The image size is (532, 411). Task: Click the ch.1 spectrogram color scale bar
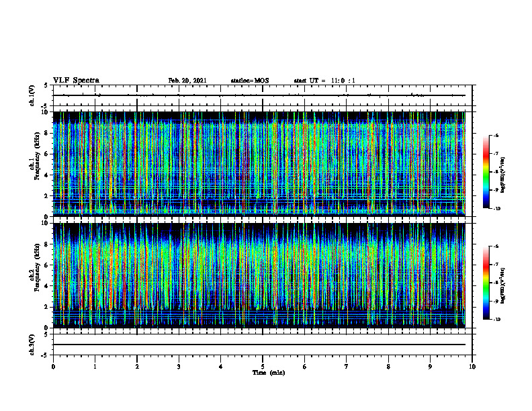tap(486, 172)
